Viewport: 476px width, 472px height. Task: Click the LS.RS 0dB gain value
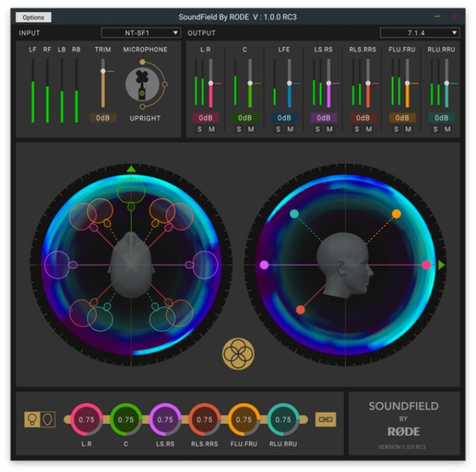point(324,117)
